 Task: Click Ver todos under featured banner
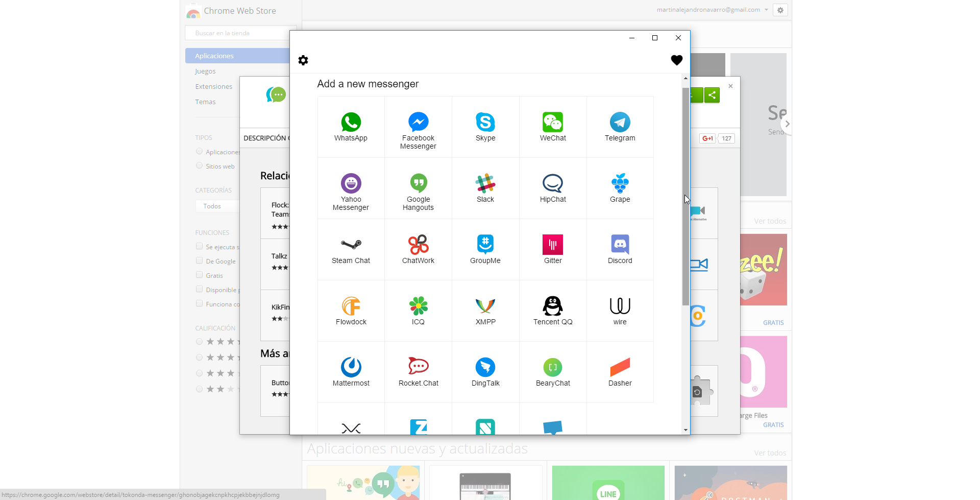click(x=770, y=221)
